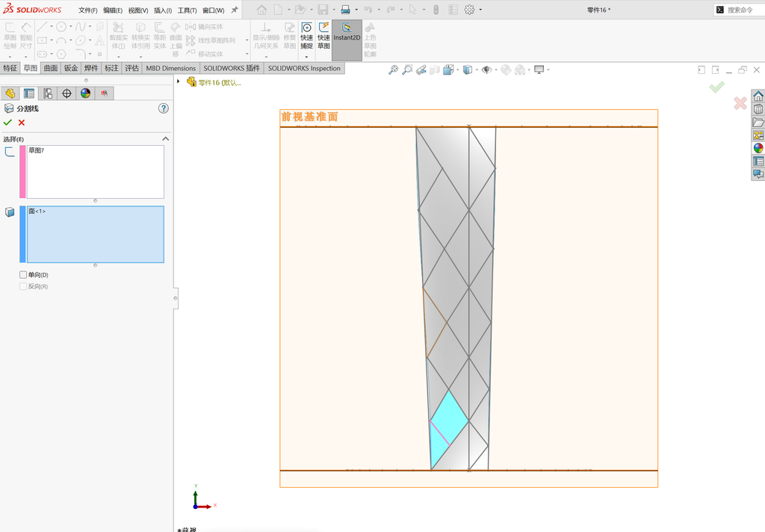
Task: Expand the 零件16 flyout tree arrow
Action: pos(179,81)
